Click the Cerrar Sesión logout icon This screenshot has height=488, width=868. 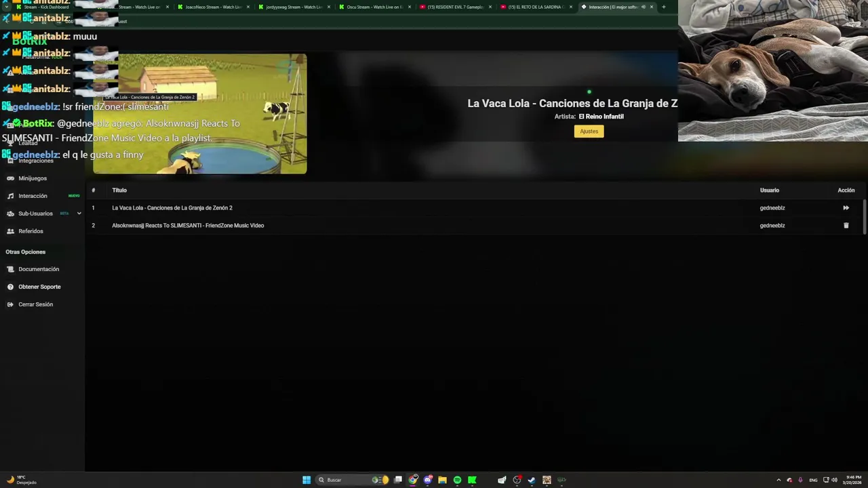tap(10, 304)
